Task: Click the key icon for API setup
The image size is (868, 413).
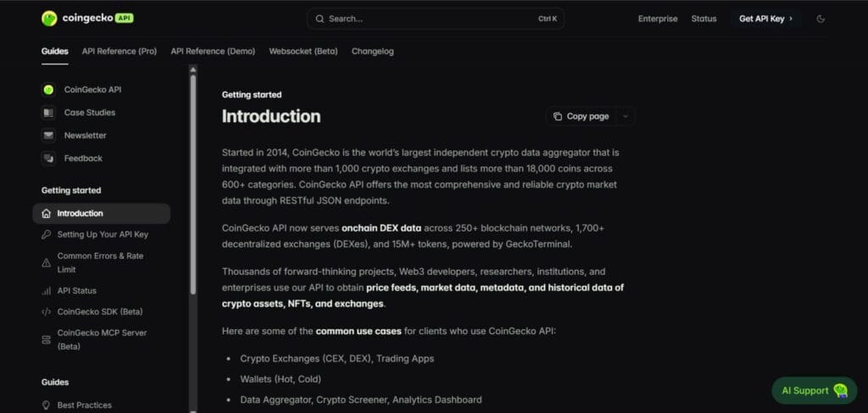Action: [46, 235]
